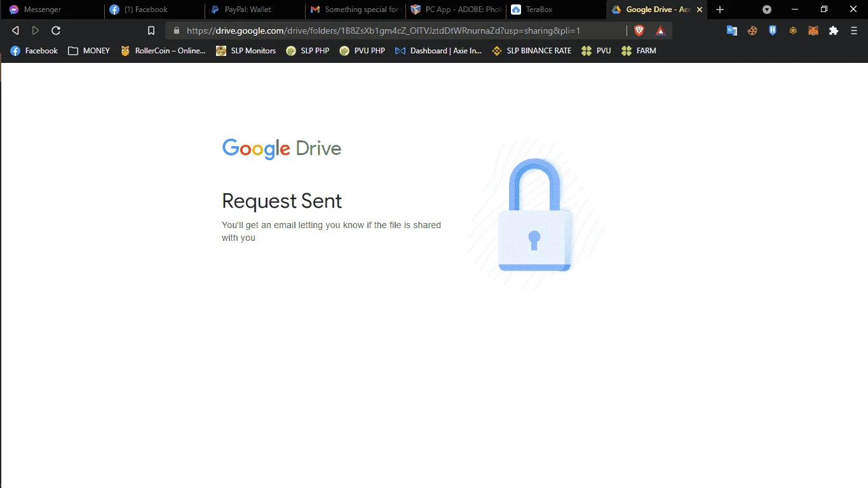868x488 pixels.
Task: Open the cookie extension icon
Action: pyautogui.click(x=752, y=30)
